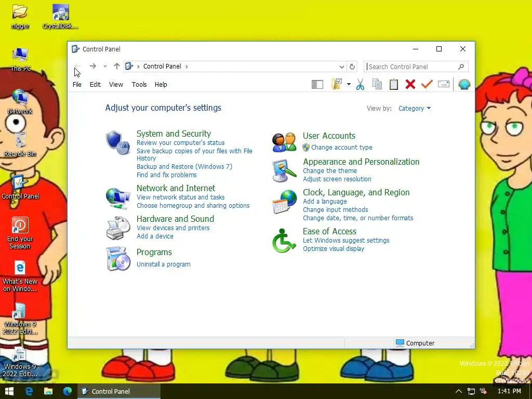Refresh the Control Panel address bar
532x399 pixels.
click(x=352, y=66)
